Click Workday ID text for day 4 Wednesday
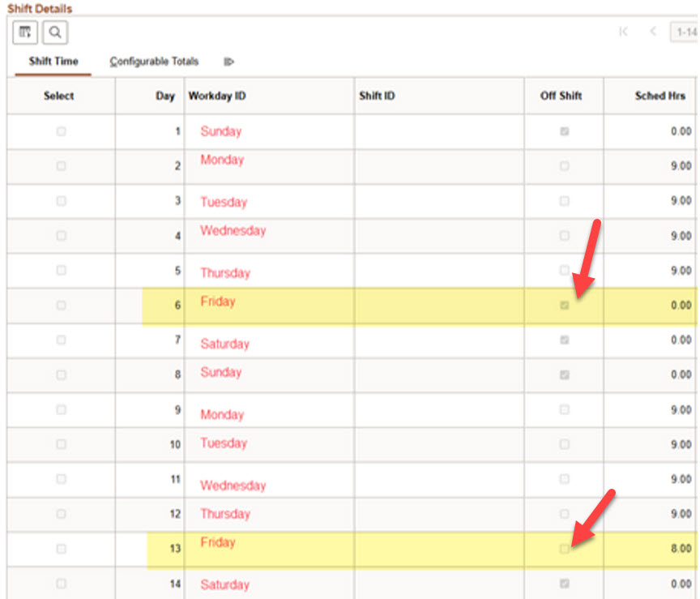Screen dimensions: 700x599 (233, 230)
